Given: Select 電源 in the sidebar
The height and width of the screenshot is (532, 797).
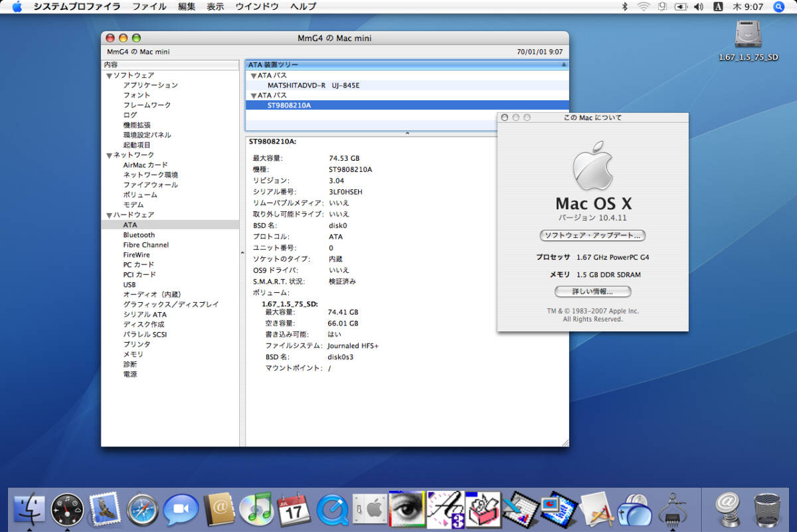Looking at the screenshot, I should click(x=130, y=375).
